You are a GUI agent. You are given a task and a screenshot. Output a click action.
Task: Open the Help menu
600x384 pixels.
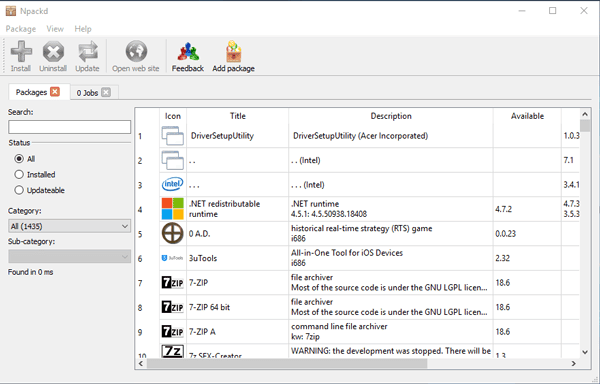click(83, 29)
